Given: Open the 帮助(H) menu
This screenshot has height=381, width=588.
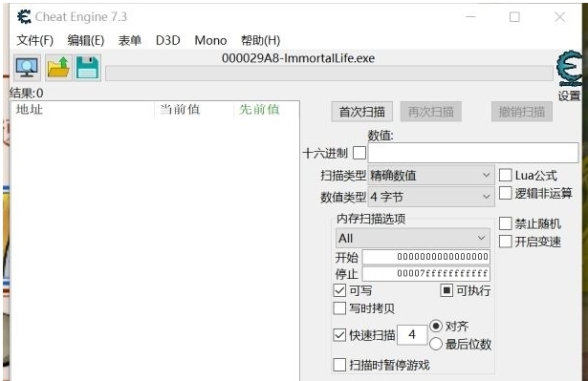Looking at the screenshot, I should pyautogui.click(x=260, y=40).
